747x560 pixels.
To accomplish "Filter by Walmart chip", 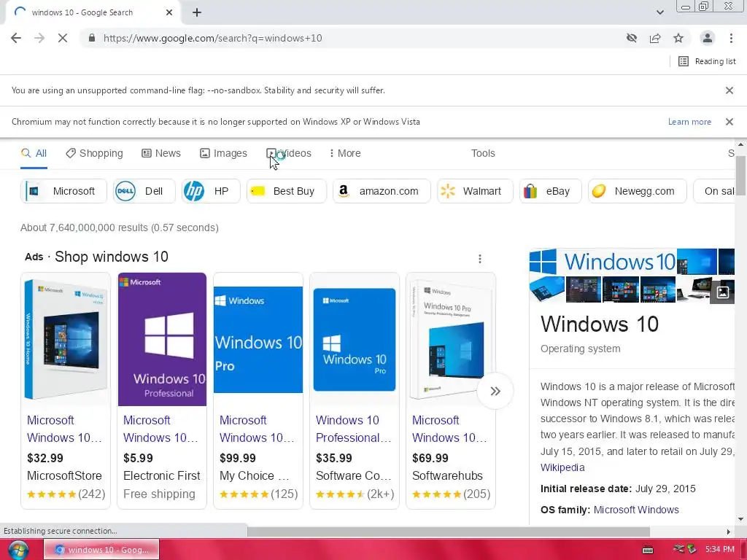I will [475, 192].
